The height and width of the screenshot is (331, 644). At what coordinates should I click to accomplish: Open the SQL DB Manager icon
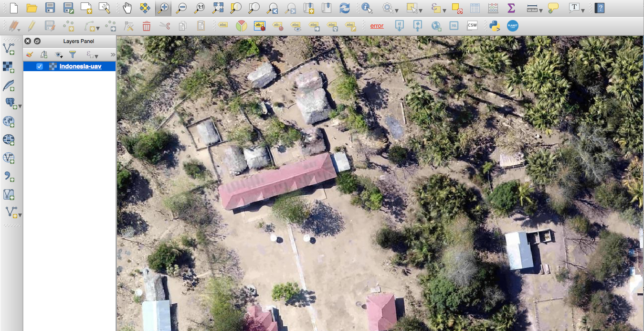point(454,26)
